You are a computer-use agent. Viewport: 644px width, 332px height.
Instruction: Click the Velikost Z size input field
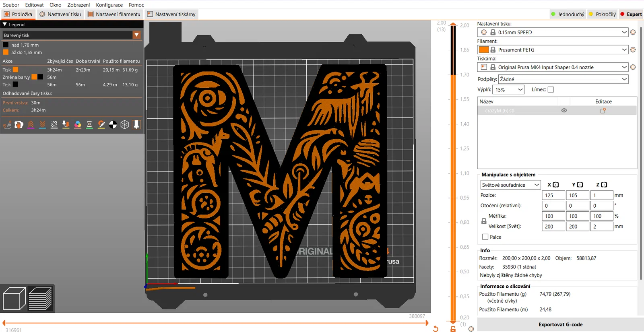pos(601,227)
